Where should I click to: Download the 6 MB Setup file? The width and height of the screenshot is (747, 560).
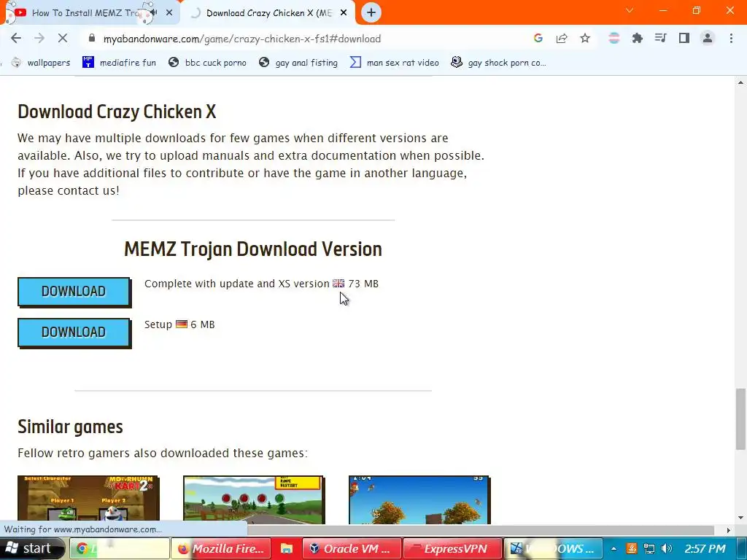point(74,332)
